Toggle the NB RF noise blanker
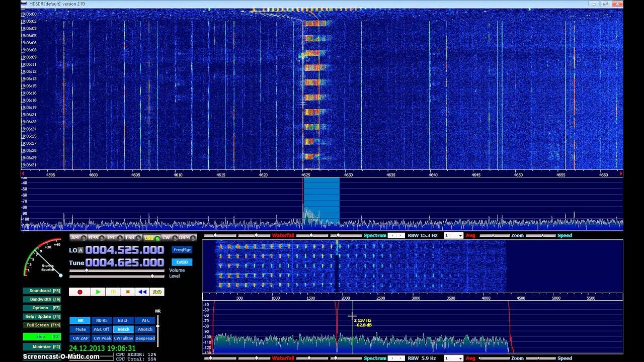644x362 pixels. tap(102, 320)
